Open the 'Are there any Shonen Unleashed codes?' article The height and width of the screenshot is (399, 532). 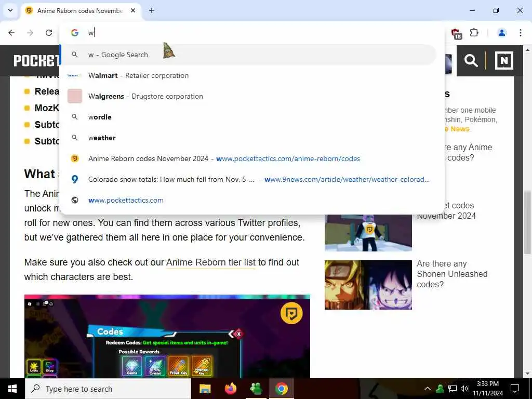[x=452, y=274]
